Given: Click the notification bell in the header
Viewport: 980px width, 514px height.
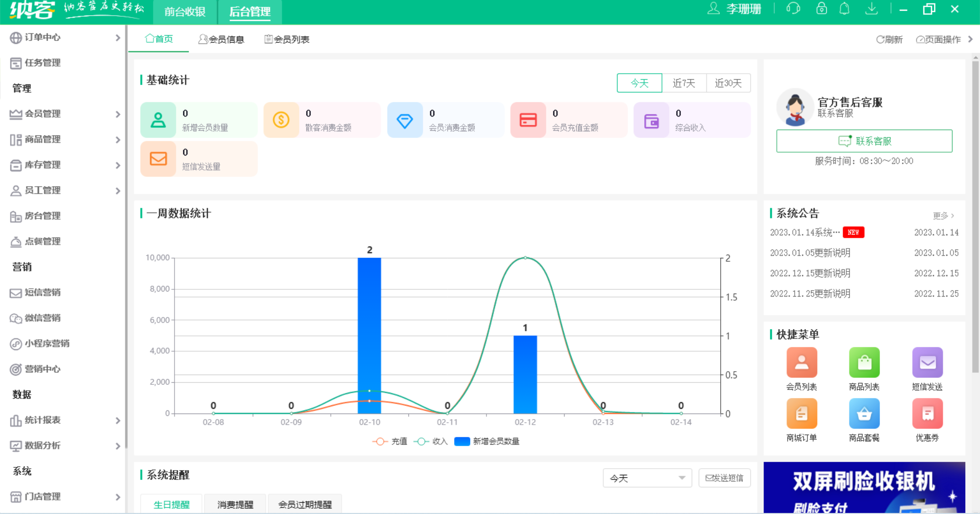Looking at the screenshot, I should click(x=844, y=9).
